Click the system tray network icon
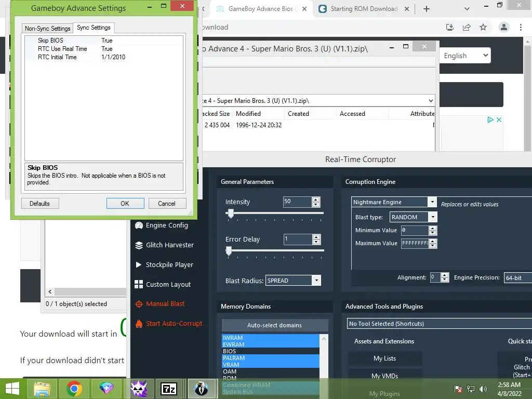The height and width of the screenshot is (399, 532). tap(471, 389)
